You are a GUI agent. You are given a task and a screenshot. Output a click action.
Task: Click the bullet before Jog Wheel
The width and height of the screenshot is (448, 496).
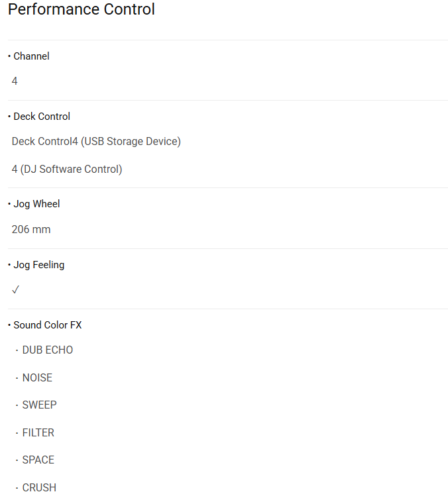click(9, 204)
